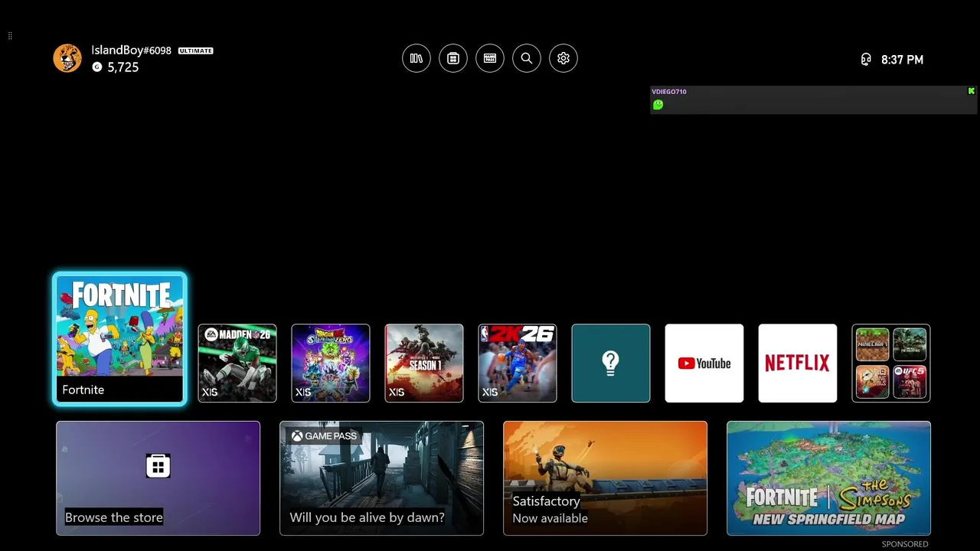The width and height of the screenshot is (980, 551).
Task: Launch the Fortnite game tile
Action: (x=119, y=338)
